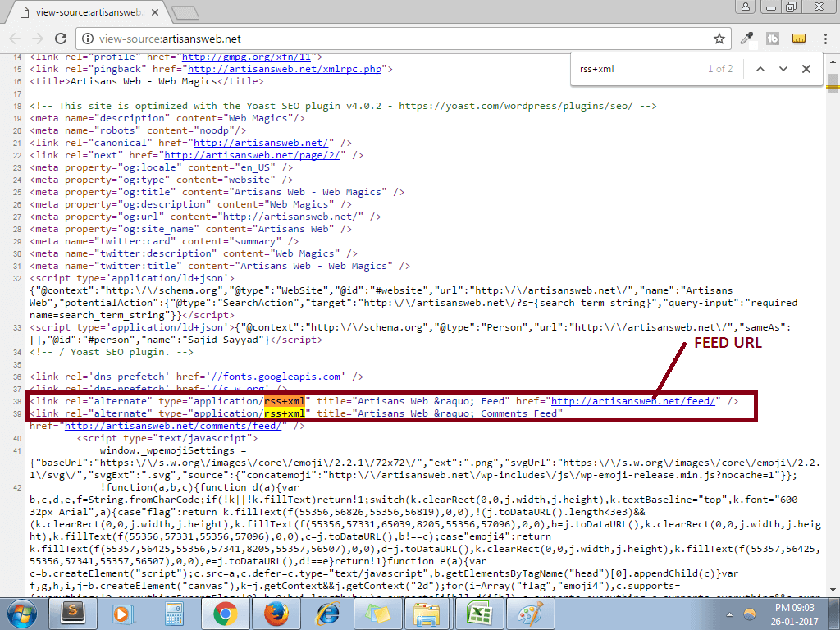Screen dimensions: 840x630
Task: Open the canonical http://artisansweb.net/ link
Action: (x=261, y=143)
